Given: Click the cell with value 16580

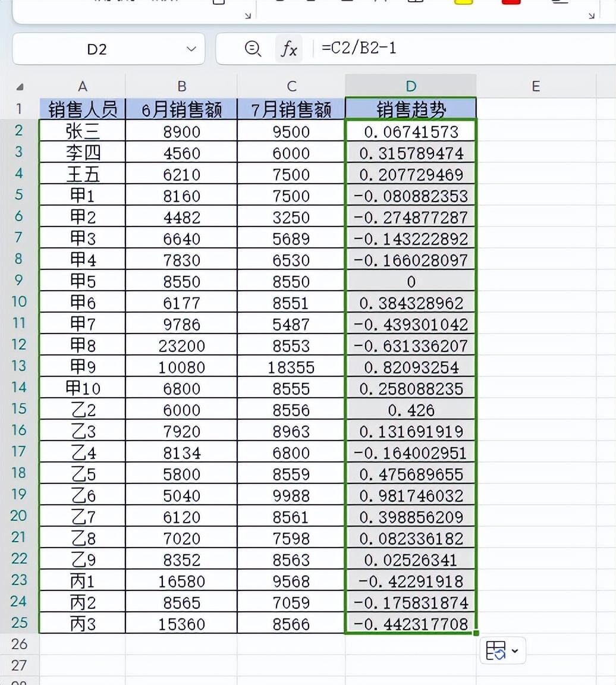Looking at the screenshot, I should 181,580.
